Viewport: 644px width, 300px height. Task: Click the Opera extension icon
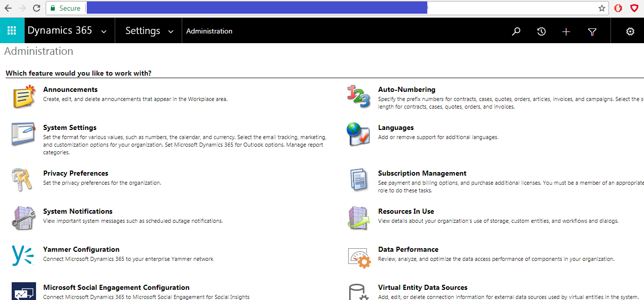coord(618,8)
